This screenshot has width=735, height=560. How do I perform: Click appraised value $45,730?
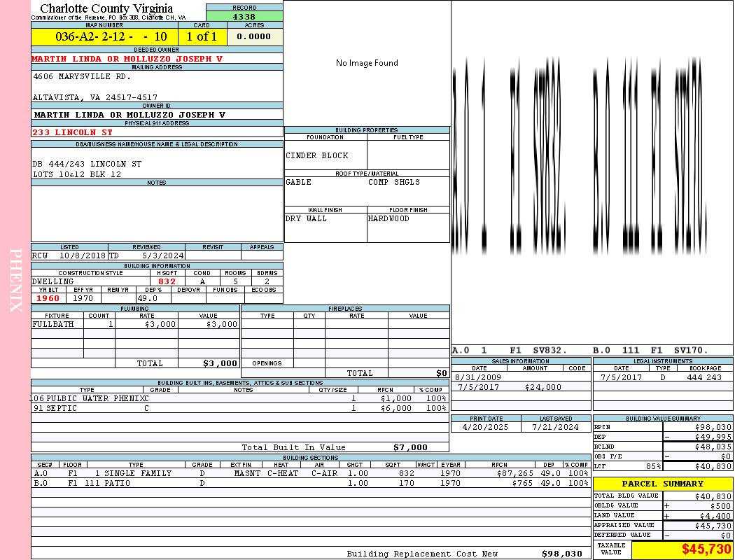[x=713, y=526]
